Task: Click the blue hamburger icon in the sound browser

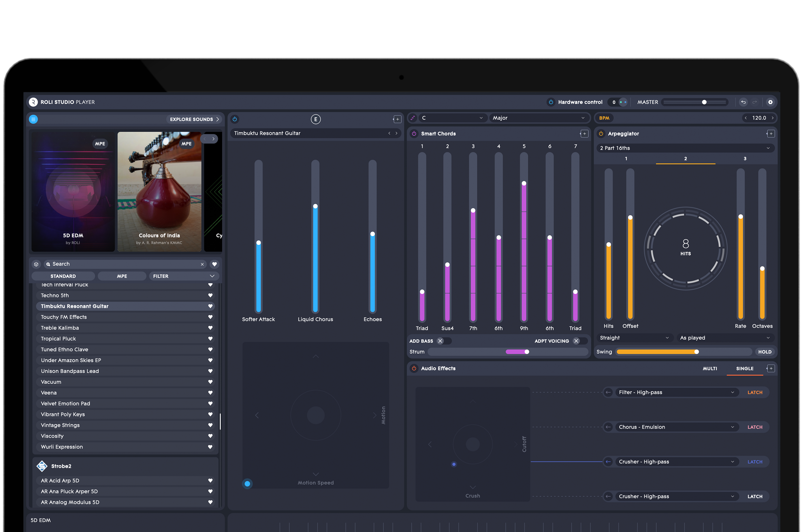Action: click(33, 119)
